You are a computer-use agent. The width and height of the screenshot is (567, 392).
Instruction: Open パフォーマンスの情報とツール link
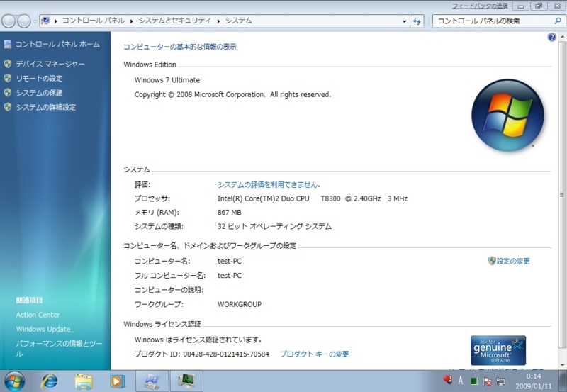click(59, 348)
